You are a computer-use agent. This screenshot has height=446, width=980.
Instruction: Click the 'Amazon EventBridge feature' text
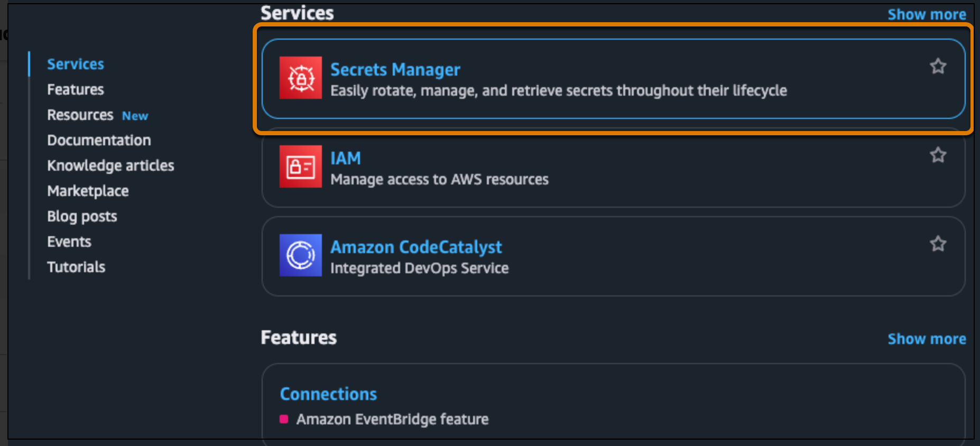click(392, 419)
